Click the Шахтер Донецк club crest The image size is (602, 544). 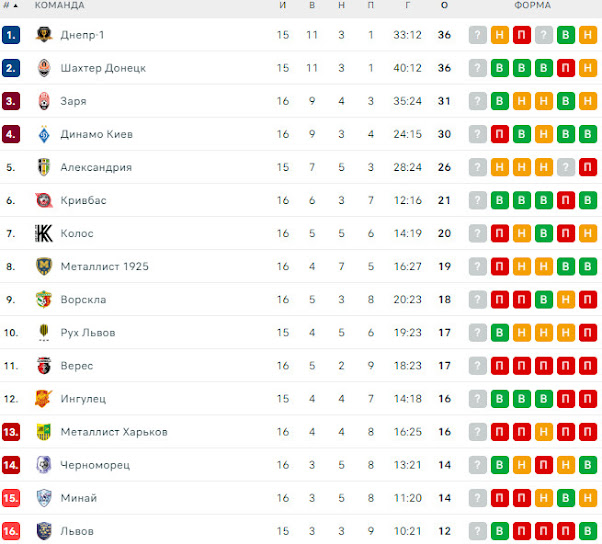[x=44, y=68]
